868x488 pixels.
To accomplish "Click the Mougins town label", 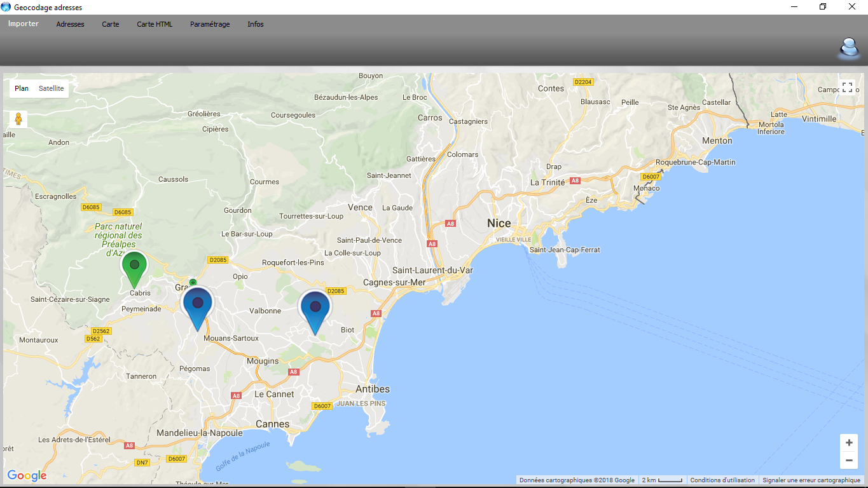I will pyautogui.click(x=263, y=361).
